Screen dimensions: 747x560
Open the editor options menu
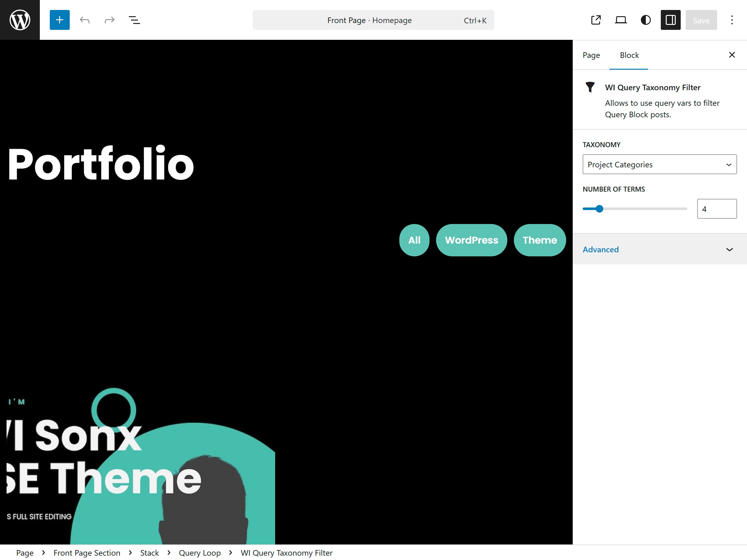point(731,20)
